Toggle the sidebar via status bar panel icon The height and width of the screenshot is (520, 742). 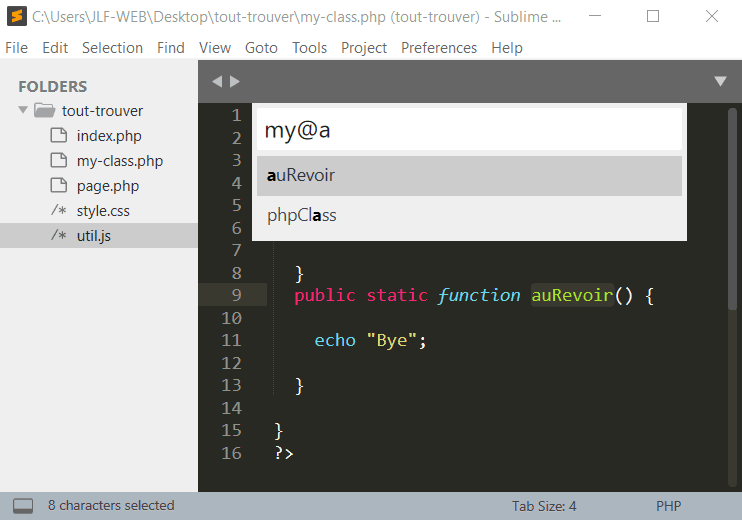23,506
